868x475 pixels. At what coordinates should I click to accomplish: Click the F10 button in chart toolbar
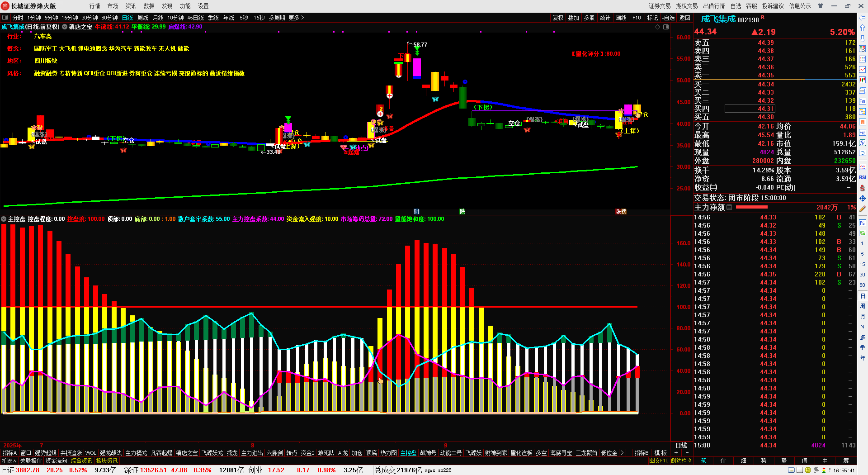(637, 18)
